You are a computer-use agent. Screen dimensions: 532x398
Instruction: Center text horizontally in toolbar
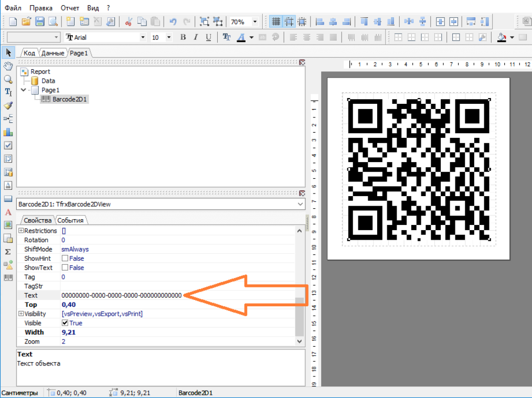pos(307,37)
